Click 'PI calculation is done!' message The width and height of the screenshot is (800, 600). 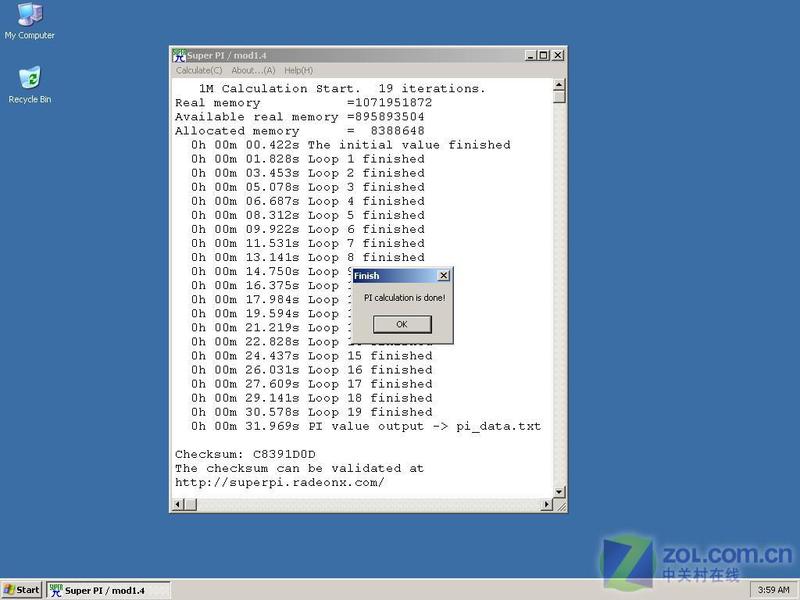tap(405, 297)
